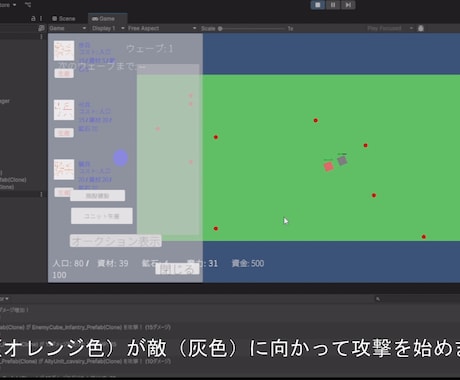Click the second unit card thumbnail
This screenshot has width=460, height=380.
coord(64,110)
